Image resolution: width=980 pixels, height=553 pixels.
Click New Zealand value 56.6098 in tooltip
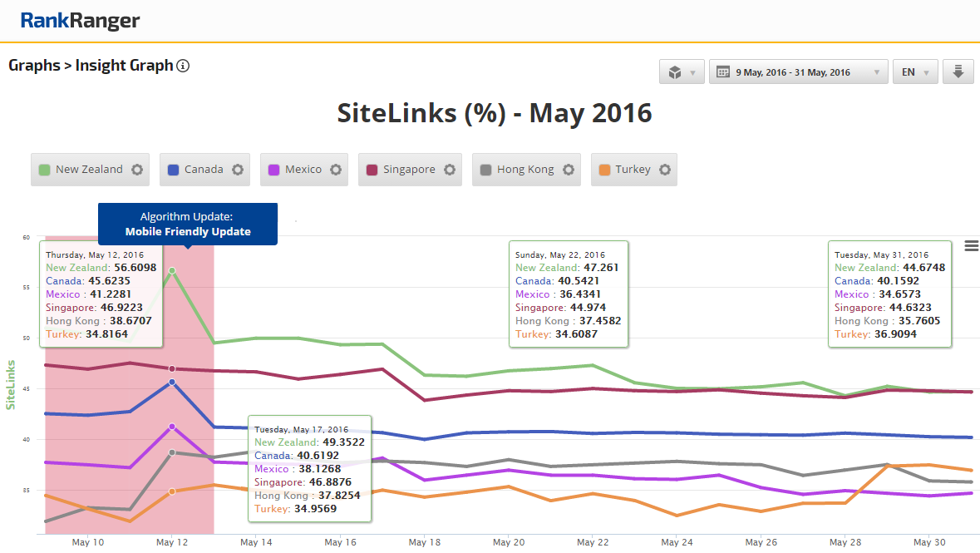tap(135, 268)
